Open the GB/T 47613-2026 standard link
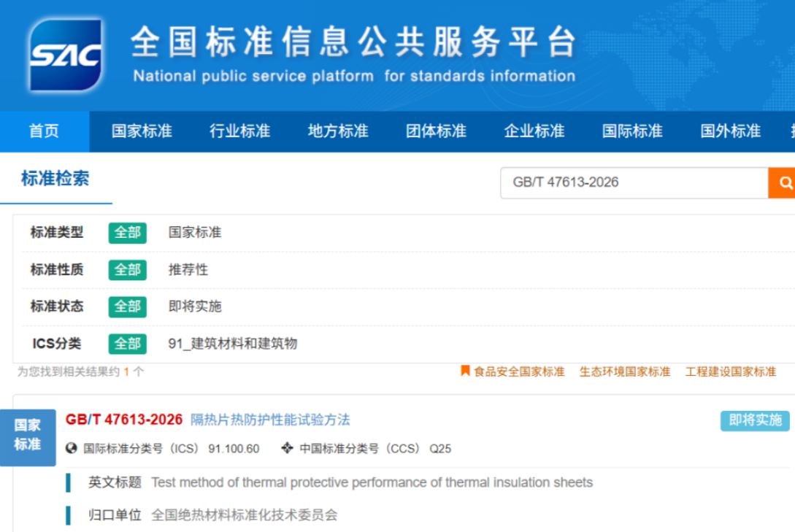The image size is (795, 532). (123, 420)
